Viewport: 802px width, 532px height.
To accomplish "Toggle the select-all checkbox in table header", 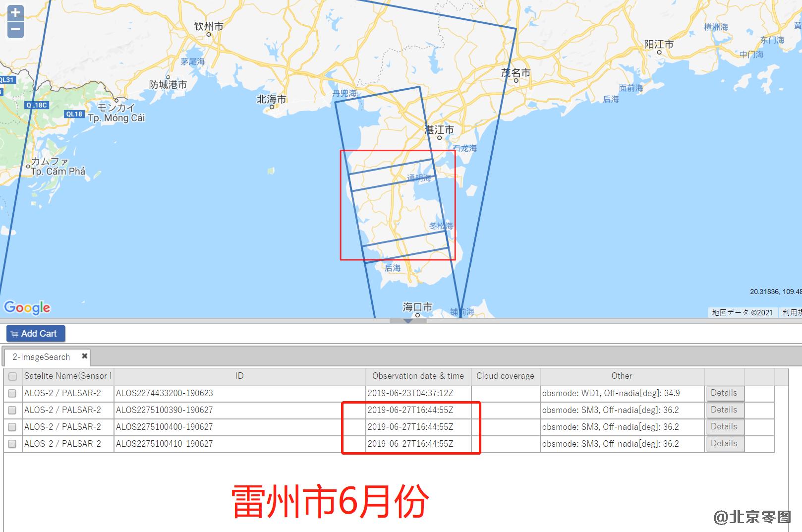I will point(13,376).
